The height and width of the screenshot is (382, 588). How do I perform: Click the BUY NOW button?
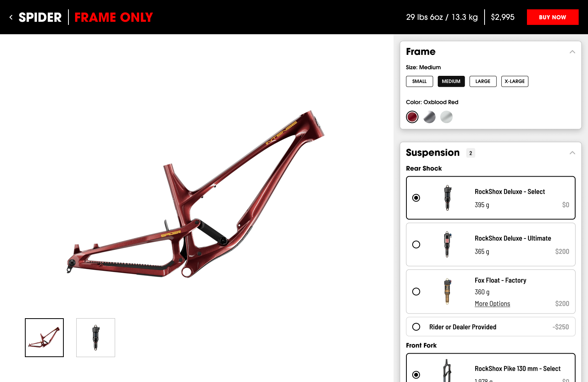pyautogui.click(x=553, y=17)
